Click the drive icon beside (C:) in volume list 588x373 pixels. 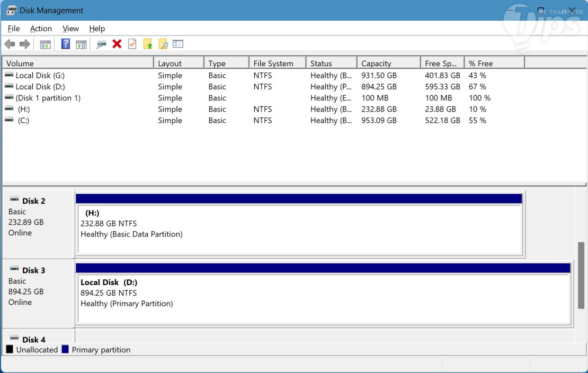tap(9, 120)
